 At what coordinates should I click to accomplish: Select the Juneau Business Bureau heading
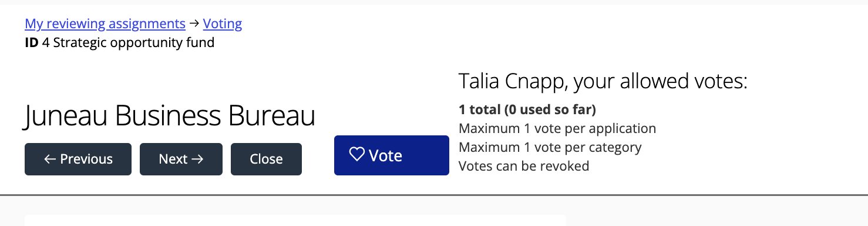170,116
